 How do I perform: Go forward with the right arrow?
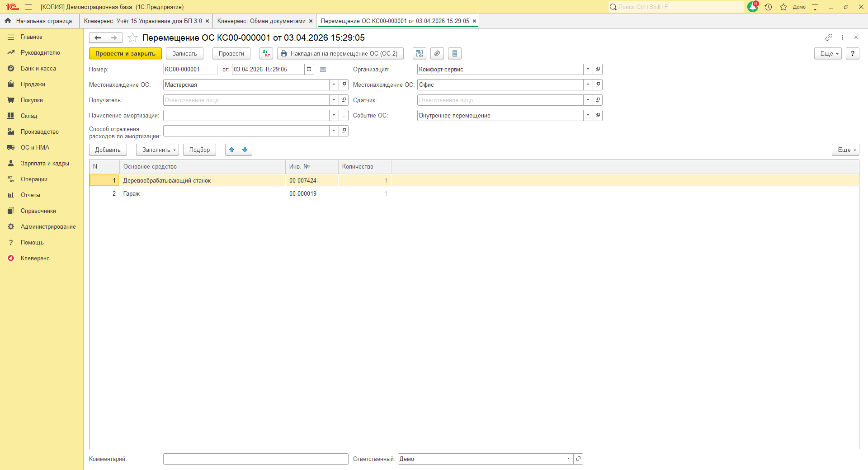(x=114, y=38)
